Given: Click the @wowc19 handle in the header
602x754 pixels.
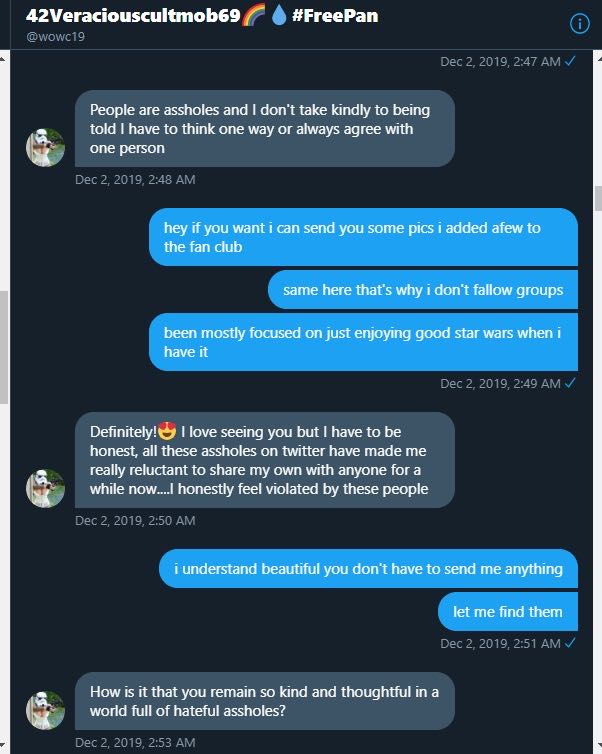Looking at the screenshot, I should tap(55, 37).
